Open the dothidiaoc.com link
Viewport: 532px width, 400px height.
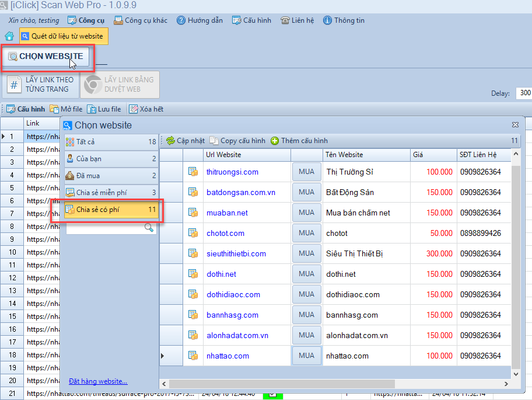coord(233,294)
